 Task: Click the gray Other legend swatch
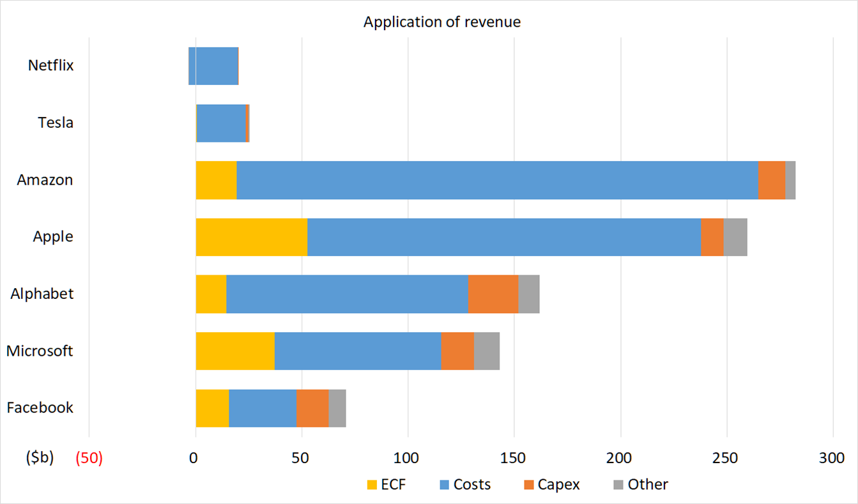[618, 485]
